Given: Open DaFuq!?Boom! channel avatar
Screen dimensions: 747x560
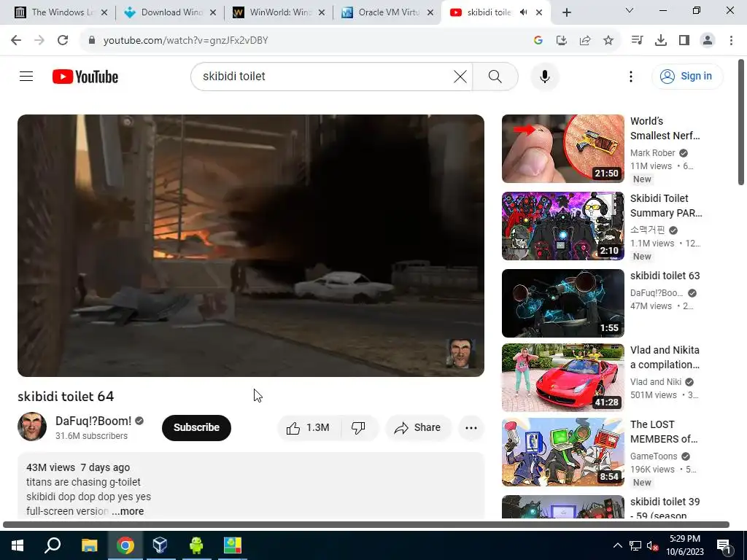Looking at the screenshot, I should click(32, 427).
